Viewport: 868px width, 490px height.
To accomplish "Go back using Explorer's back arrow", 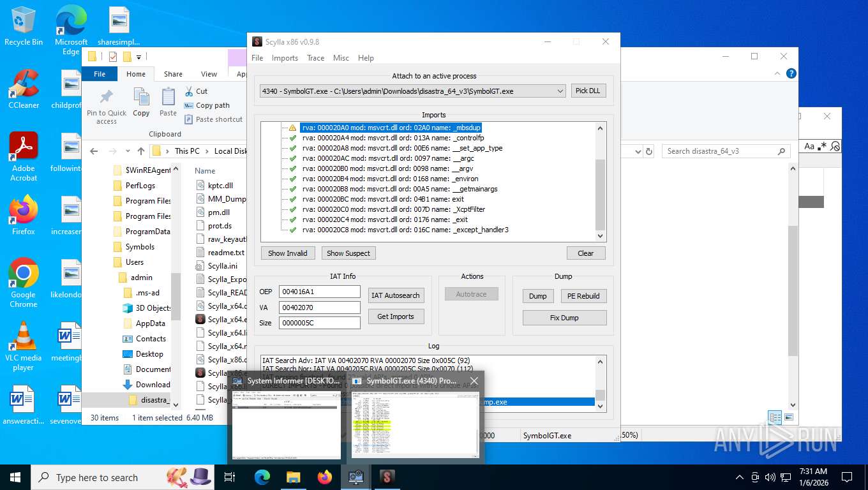I will [94, 151].
